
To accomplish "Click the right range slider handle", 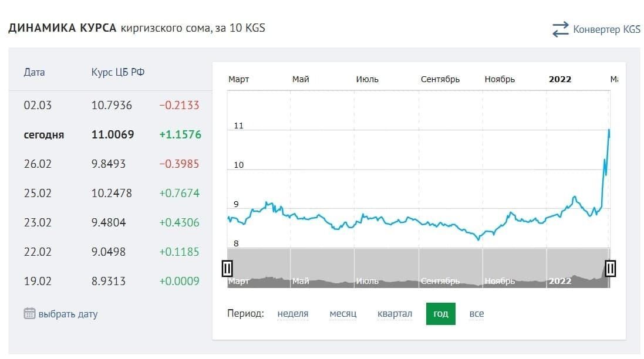I will coord(611,269).
